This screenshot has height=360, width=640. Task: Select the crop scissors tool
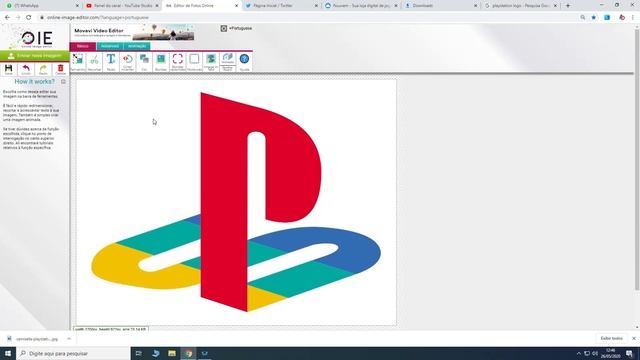(x=94, y=62)
